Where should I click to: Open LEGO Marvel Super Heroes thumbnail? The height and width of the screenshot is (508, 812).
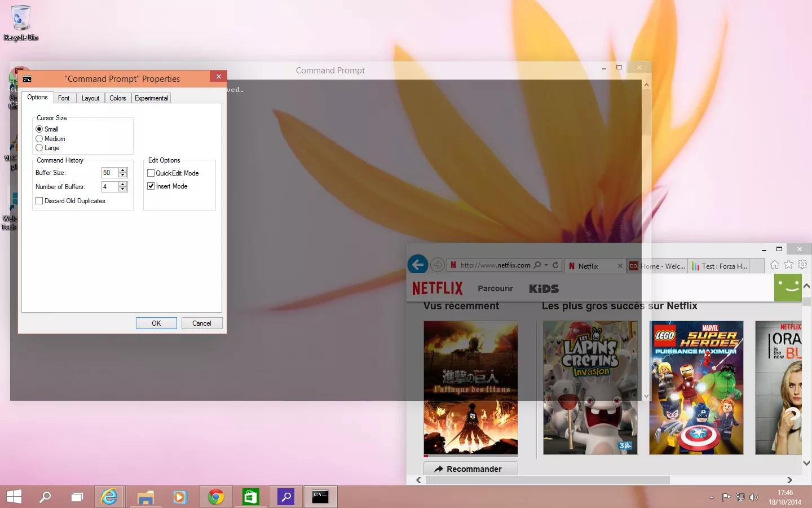[696, 388]
